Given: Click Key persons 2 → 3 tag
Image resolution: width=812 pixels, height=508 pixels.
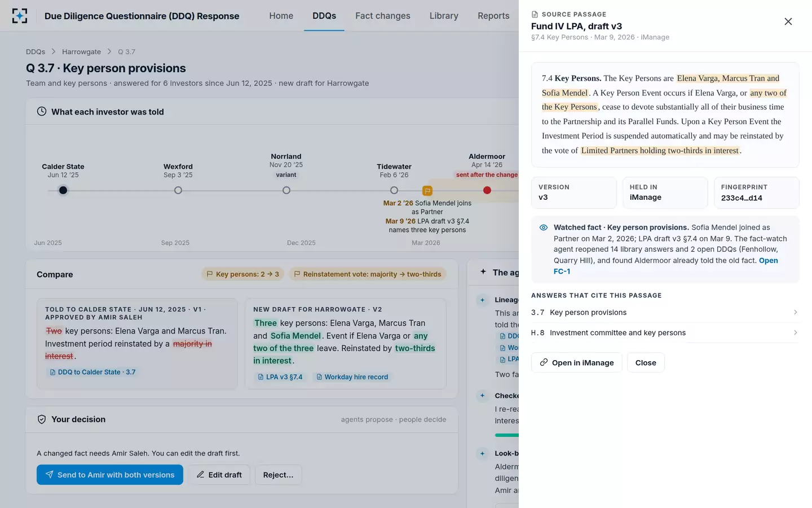Looking at the screenshot, I should pyautogui.click(x=243, y=274).
